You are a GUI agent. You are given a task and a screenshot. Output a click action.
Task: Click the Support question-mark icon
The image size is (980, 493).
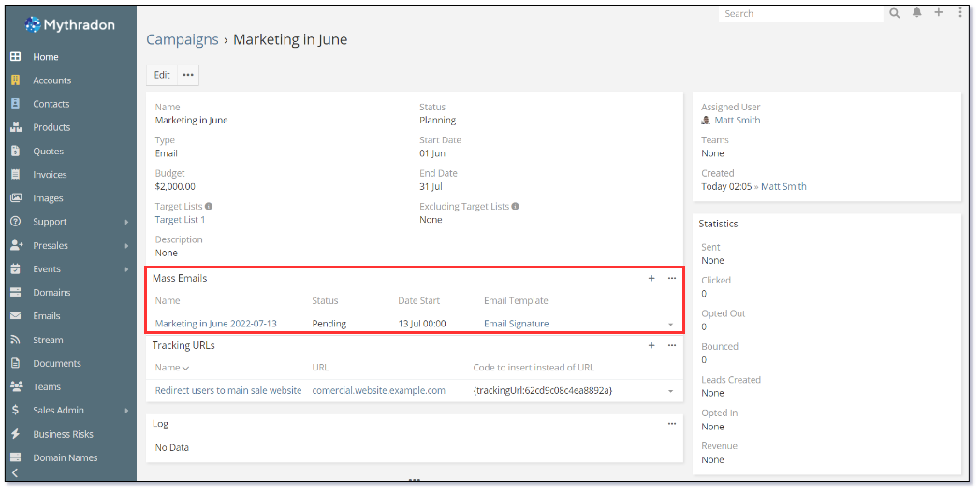pos(16,222)
